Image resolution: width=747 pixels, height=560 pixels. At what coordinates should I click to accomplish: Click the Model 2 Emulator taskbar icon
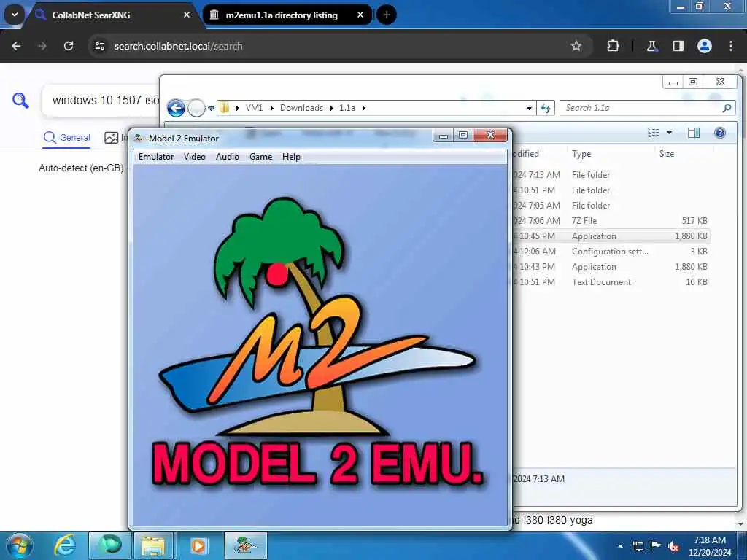(245, 545)
